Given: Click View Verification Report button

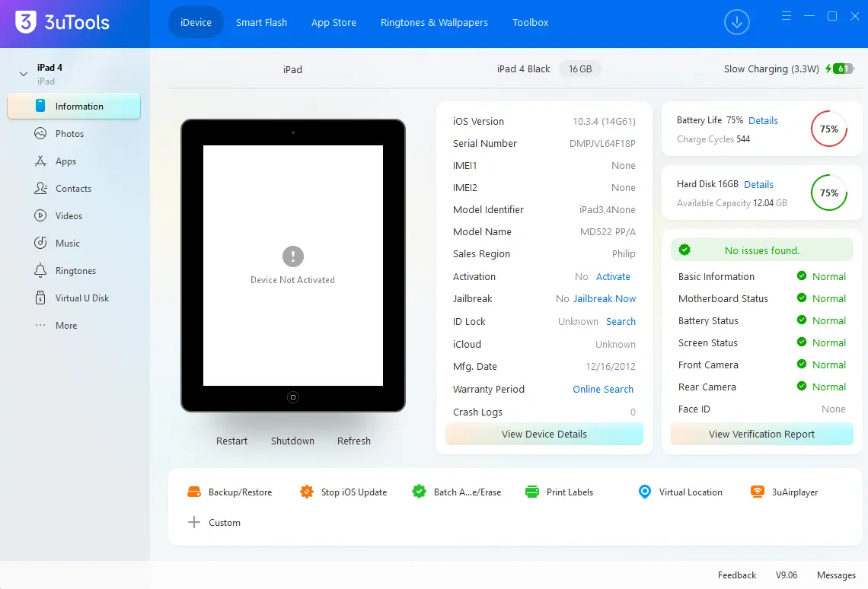Looking at the screenshot, I should pos(761,434).
